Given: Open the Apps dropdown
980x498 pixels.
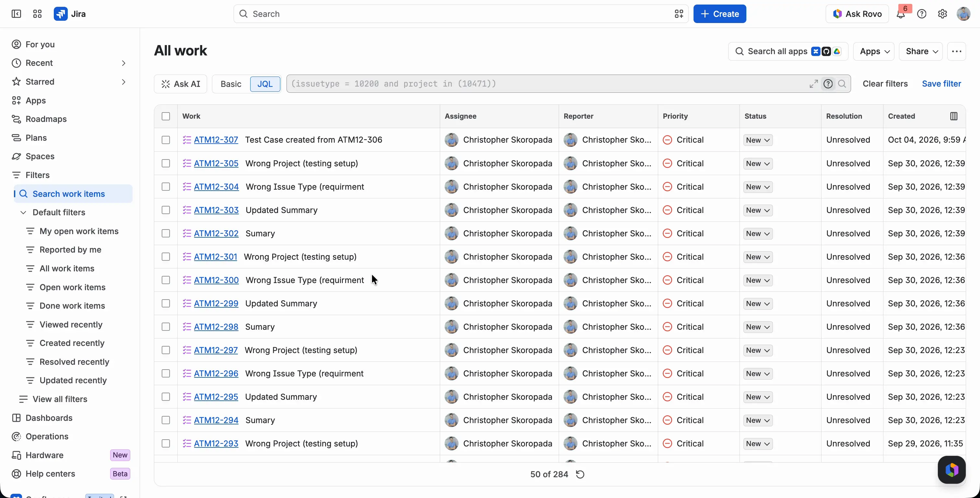Looking at the screenshot, I should coord(874,52).
